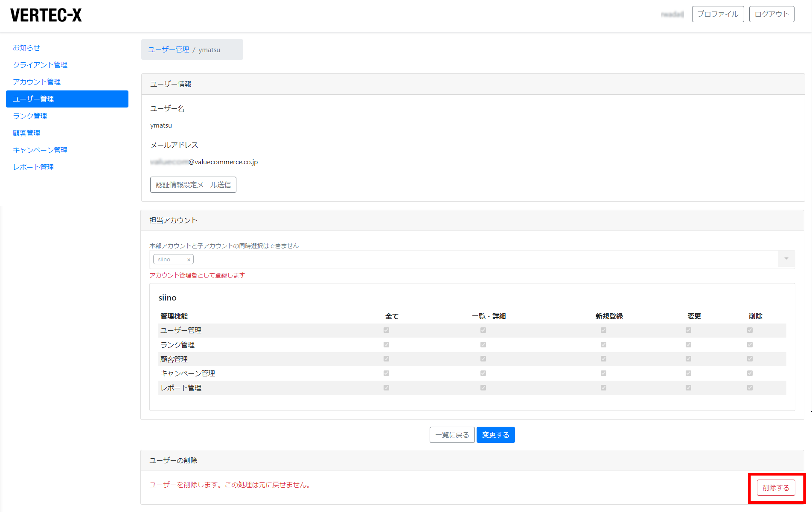This screenshot has height=512, width=812.
Task: Toggle 新規登録 checkbox for 顧客管理 row
Action: click(x=603, y=359)
